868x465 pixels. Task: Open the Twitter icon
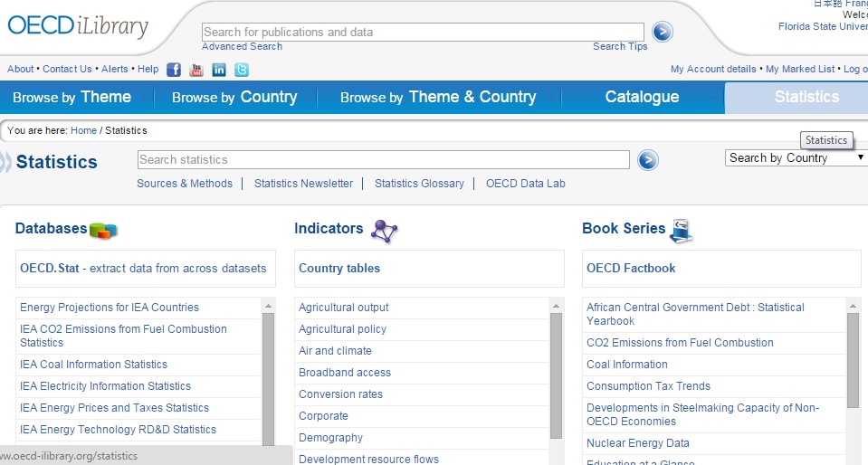[x=242, y=70]
